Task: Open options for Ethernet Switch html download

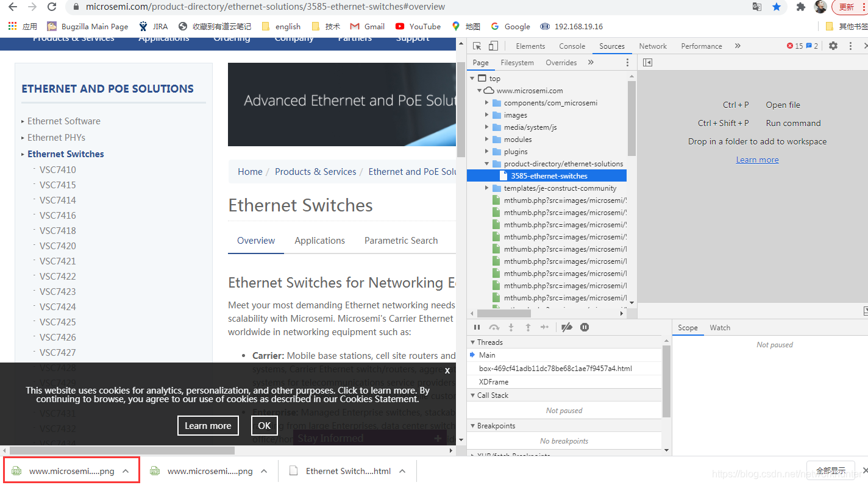Action: (x=403, y=471)
